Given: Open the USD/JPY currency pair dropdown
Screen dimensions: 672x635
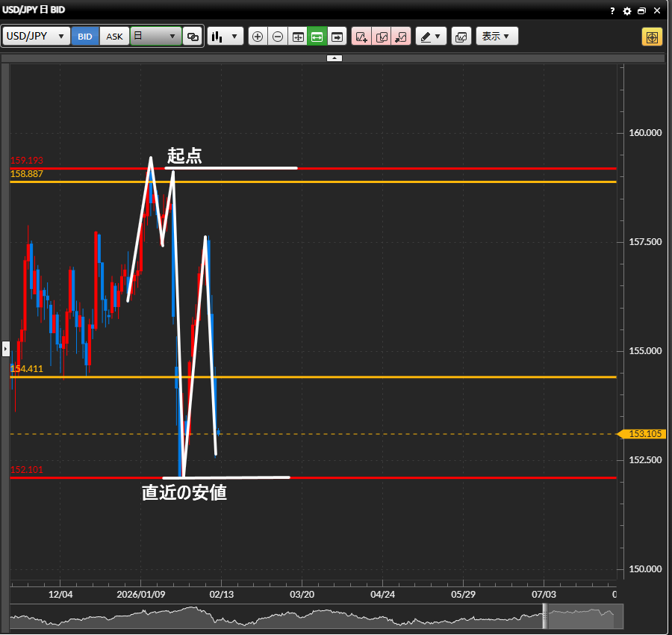Looking at the screenshot, I should (37, 37).
